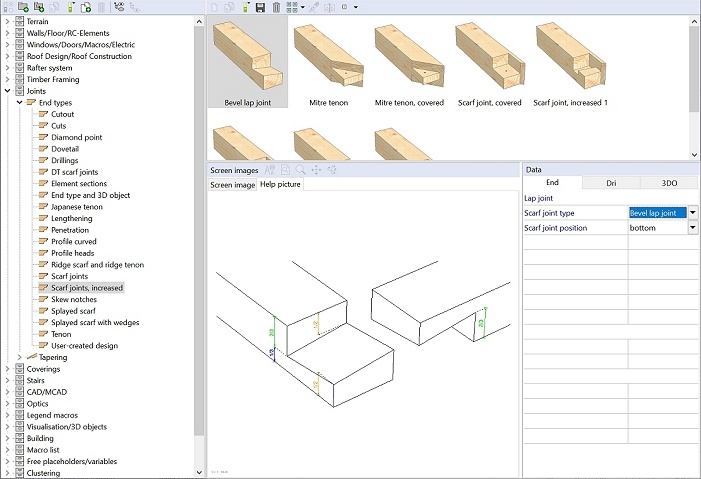
Task: Click the Optics catalog icon
Action: click(20, 403)
